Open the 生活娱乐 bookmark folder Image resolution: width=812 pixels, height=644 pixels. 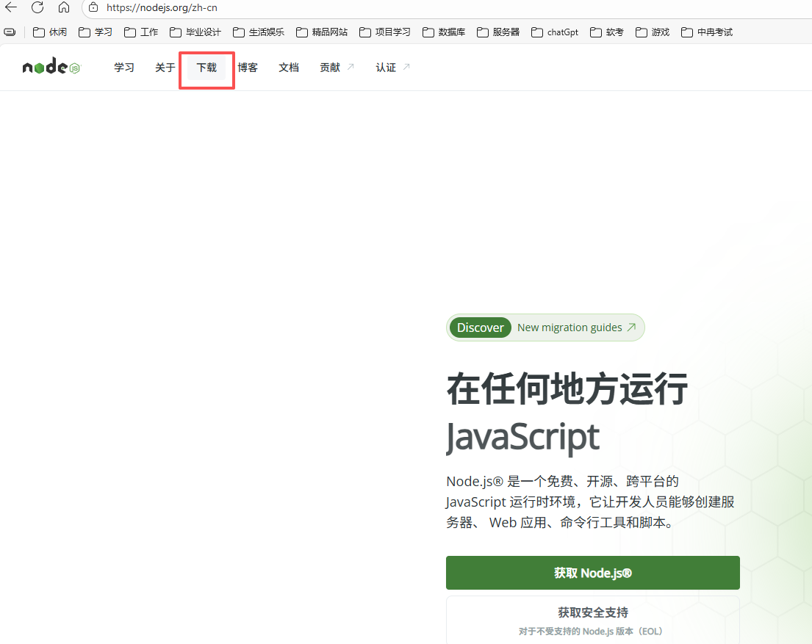[x=259, y=32]
